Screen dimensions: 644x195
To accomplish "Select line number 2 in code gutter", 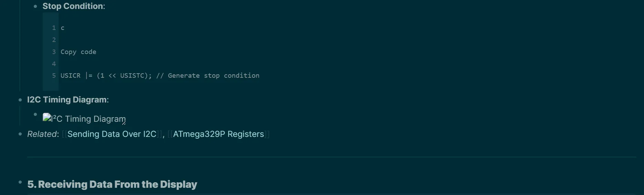I will click(54, 40).
